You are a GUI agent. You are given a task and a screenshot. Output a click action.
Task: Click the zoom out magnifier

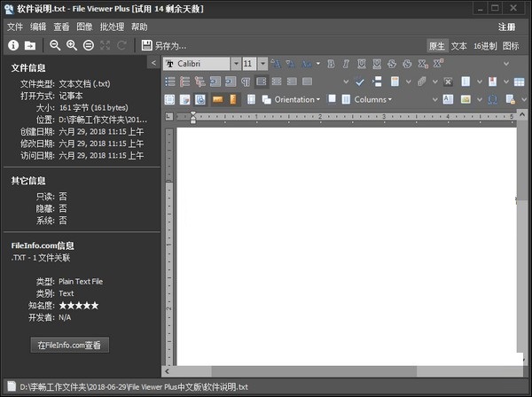55,45
